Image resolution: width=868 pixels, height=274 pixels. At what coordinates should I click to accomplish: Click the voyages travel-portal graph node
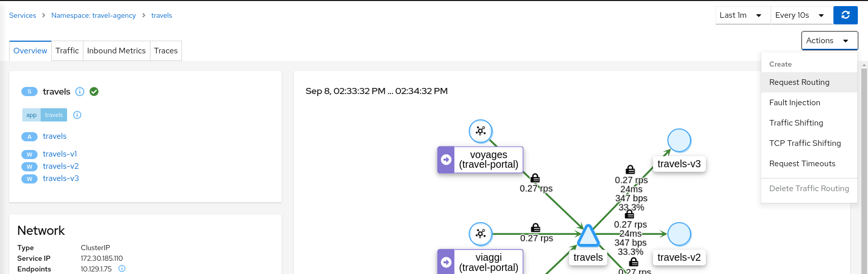point(480,160)
